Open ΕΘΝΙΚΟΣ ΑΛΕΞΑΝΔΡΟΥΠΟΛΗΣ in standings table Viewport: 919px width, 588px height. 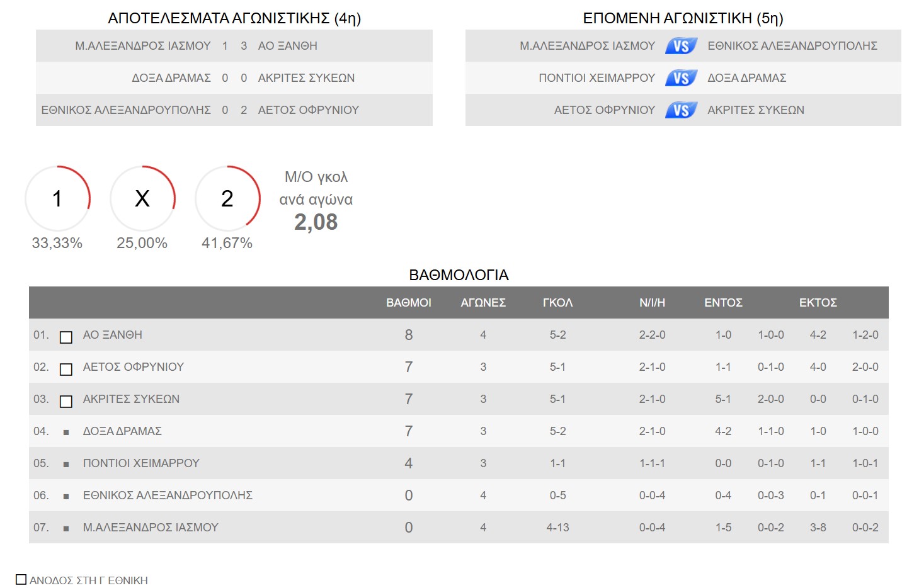(168, 495)
